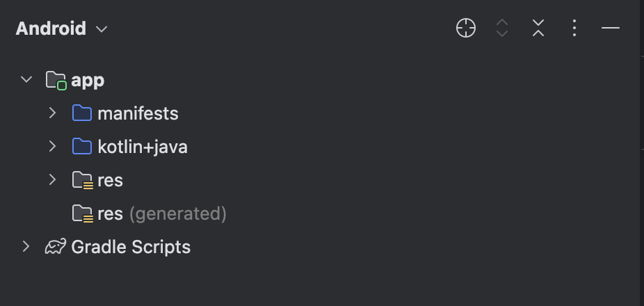644x306 pixels.
Task: Click the manifests blue folder icon
Action: click(82, 113)
